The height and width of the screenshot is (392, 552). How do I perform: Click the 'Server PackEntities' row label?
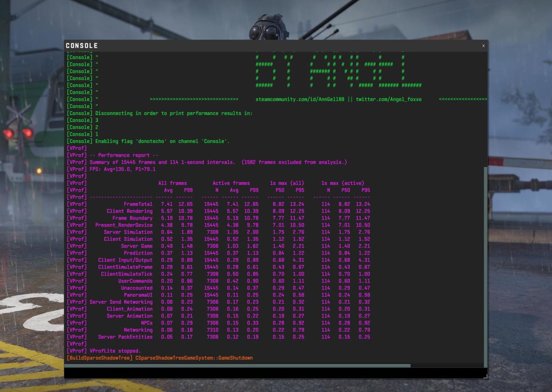(x=125, y=337)
